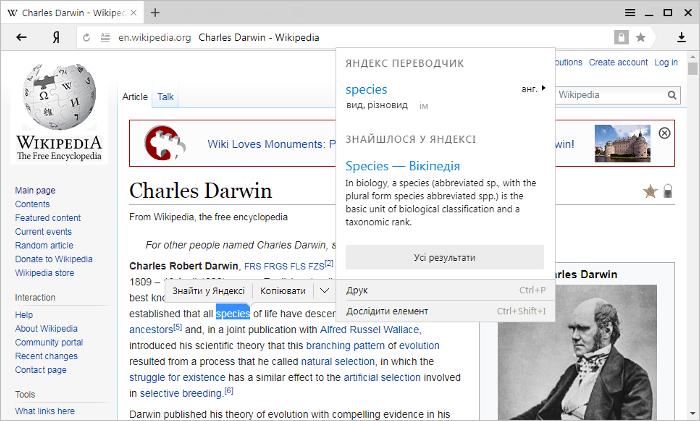Select 'Друк' context menu item
Viewport: 700px width, 421px height.
[x=445, y=290]
